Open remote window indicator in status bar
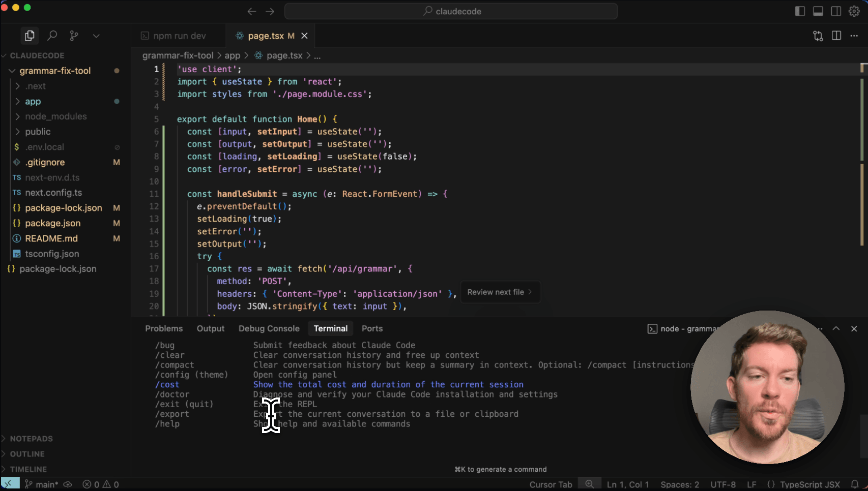Image resolution: width=868 pixels, height=491 pixels. click(x=10, y=484)
